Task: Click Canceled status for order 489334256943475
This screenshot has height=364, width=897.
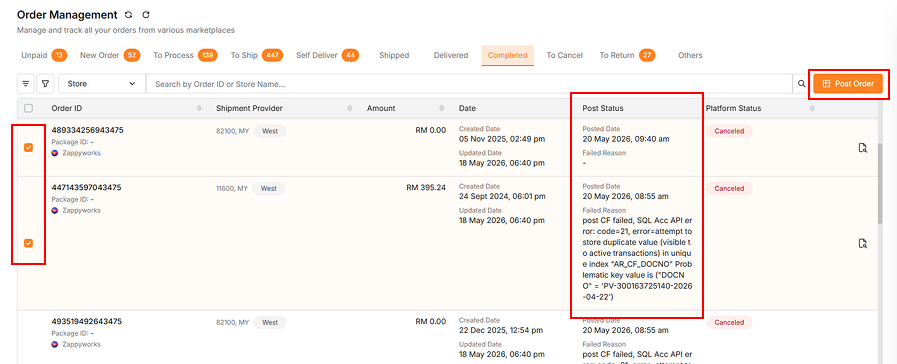Action: click(729, 131)
